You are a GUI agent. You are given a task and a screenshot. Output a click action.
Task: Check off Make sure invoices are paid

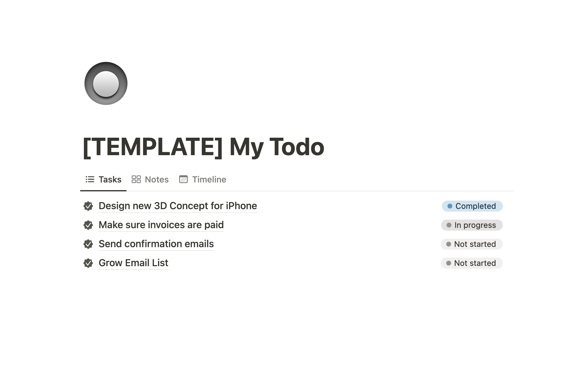[89, 225]
